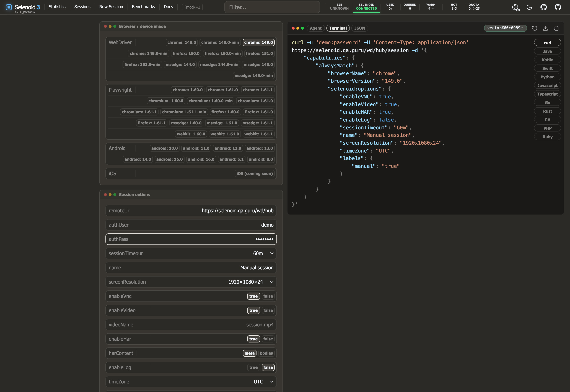This screenshot has height=392, width=570.
Task: Open the Sessions page
Action: coord(82,7)
